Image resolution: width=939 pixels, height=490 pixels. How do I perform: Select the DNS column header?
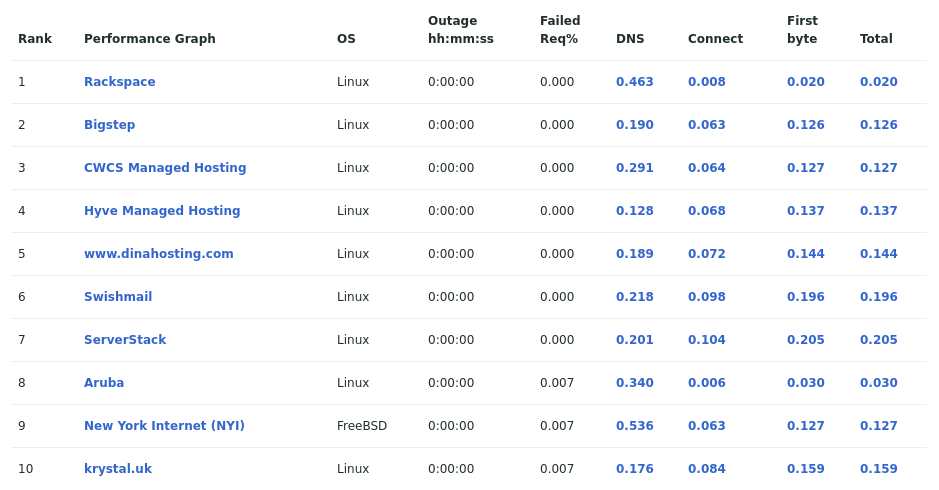630,39
